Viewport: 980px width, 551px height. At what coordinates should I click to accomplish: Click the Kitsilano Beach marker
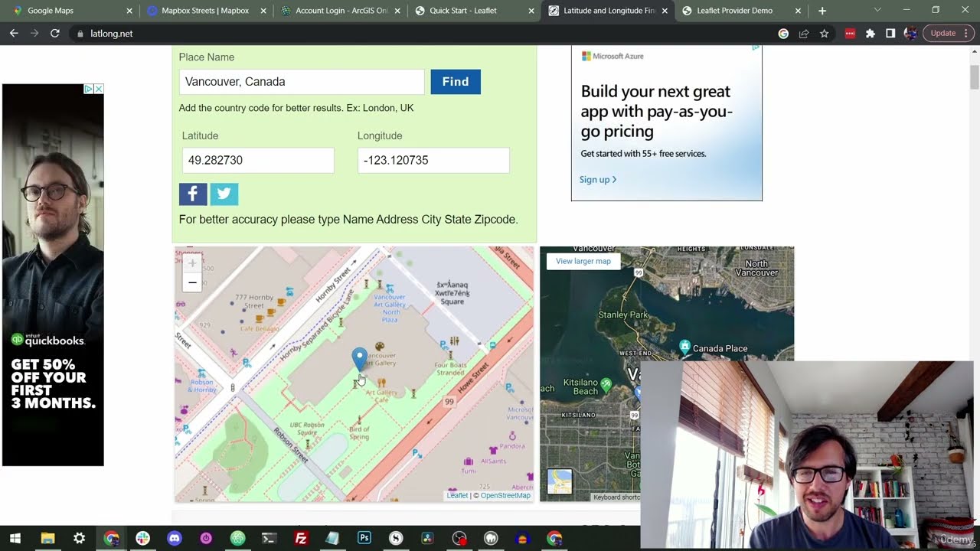606,383
